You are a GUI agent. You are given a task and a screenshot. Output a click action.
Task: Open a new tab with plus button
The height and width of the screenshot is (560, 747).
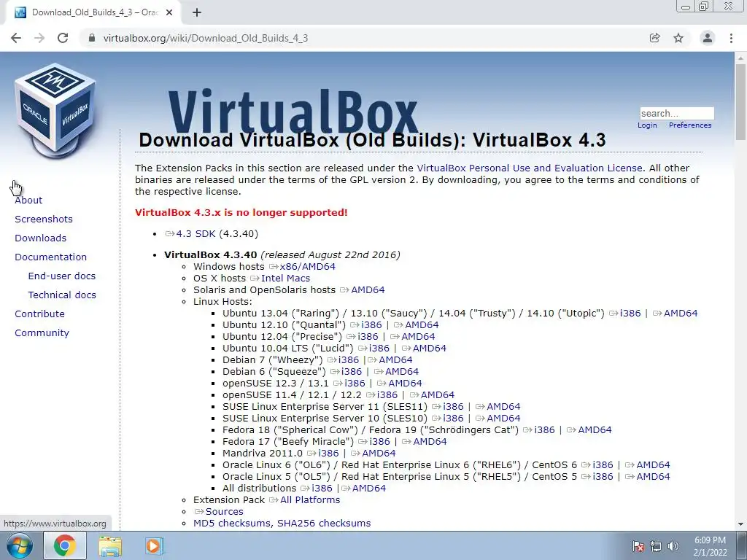(197, 13)
